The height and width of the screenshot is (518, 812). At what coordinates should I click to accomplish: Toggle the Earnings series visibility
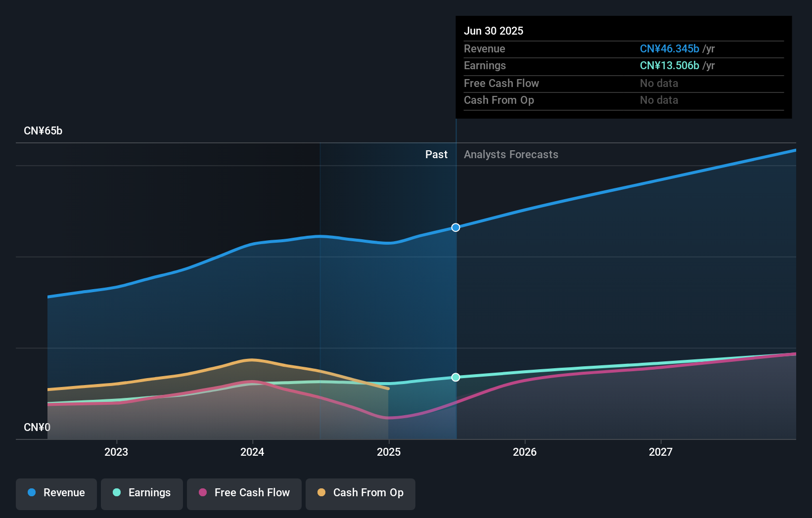[142, 493]
